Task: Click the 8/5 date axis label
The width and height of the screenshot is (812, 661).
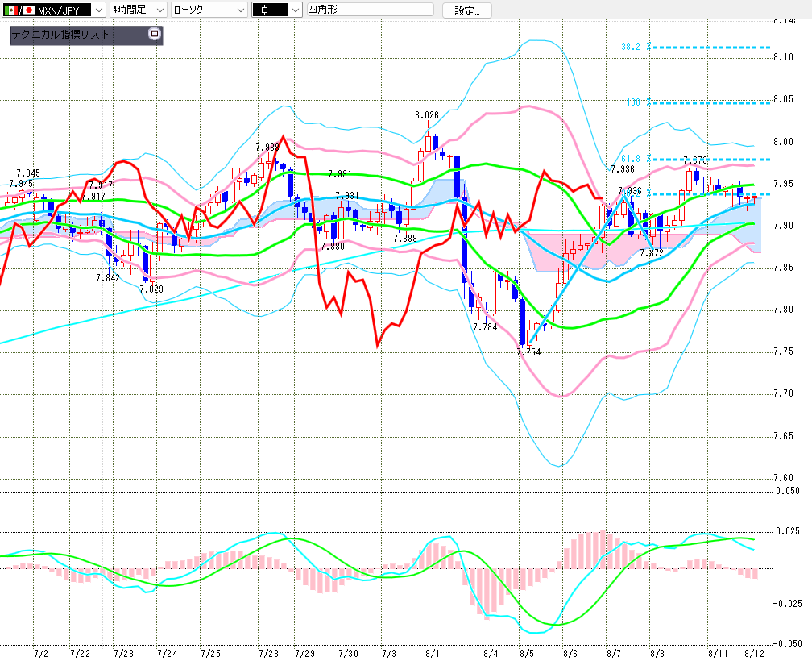Action: (527, 653)
